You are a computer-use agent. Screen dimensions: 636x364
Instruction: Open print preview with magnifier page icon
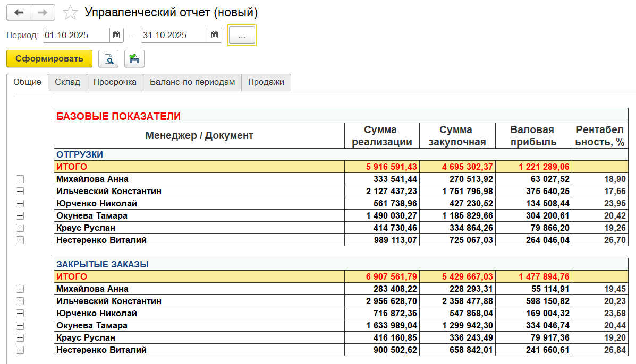(x=108, y=59)
